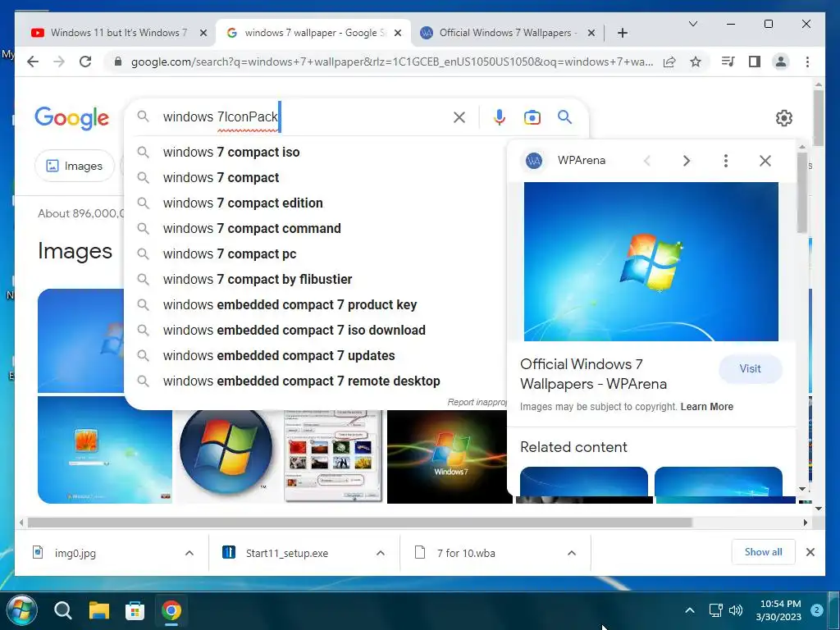Bookmark this page with the star icon

[696, 62]
